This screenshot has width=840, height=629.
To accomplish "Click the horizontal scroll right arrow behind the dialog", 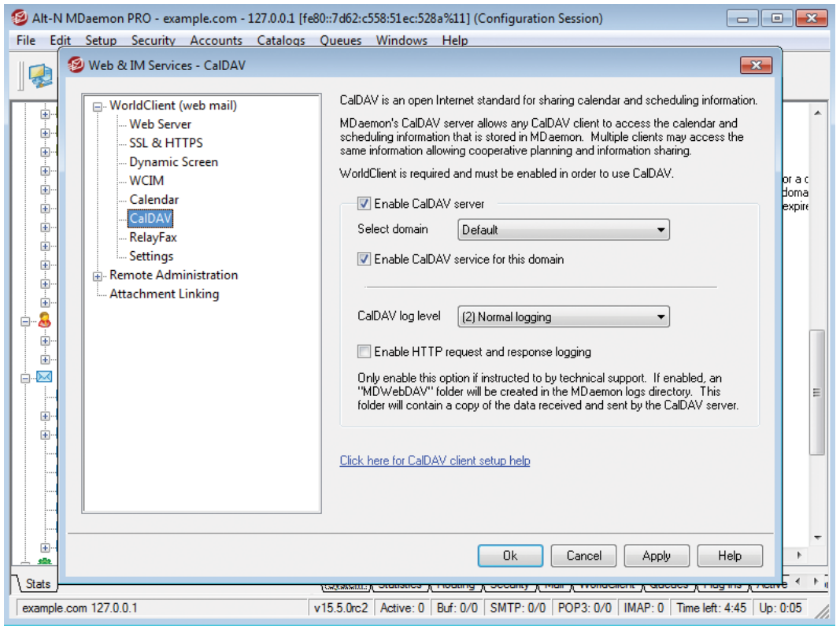I will pos(799,556).
